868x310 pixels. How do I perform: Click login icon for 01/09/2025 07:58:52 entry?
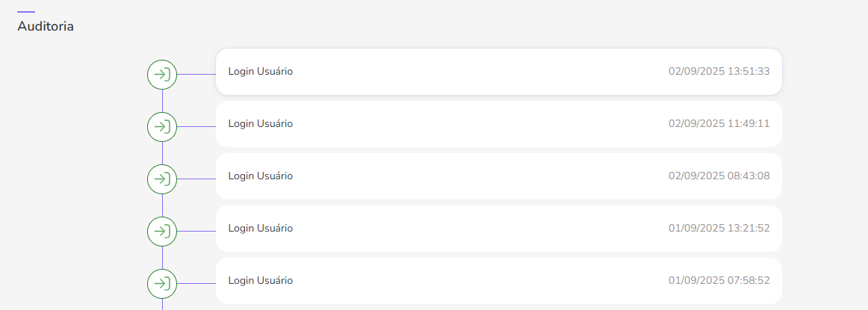click(x=162, y=284)
